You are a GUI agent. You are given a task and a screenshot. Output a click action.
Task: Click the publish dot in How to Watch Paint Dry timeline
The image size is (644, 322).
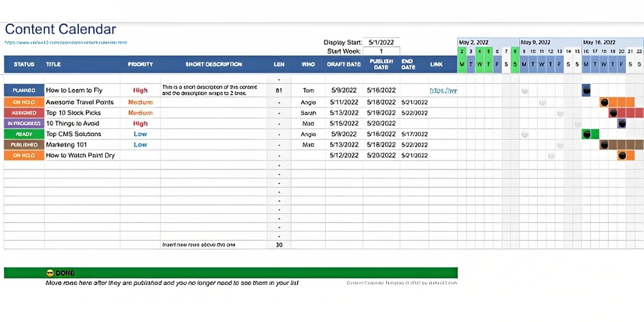622,156
